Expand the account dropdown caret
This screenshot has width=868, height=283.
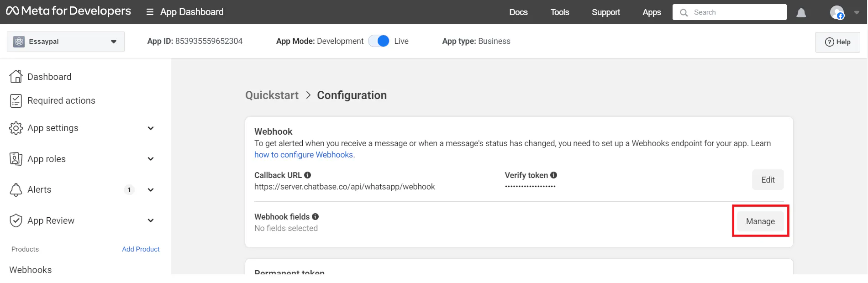coord(857,12)
